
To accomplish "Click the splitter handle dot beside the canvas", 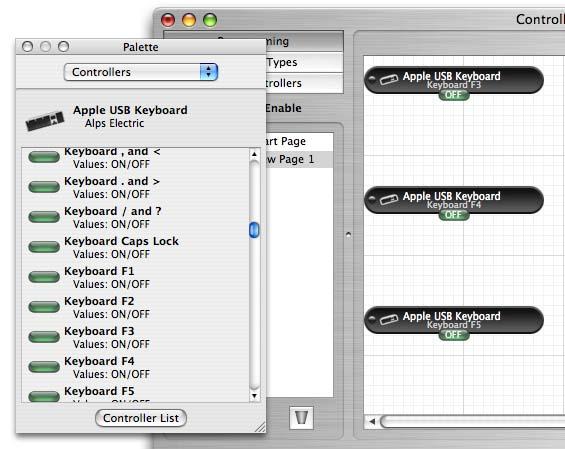I will point(348,235).
